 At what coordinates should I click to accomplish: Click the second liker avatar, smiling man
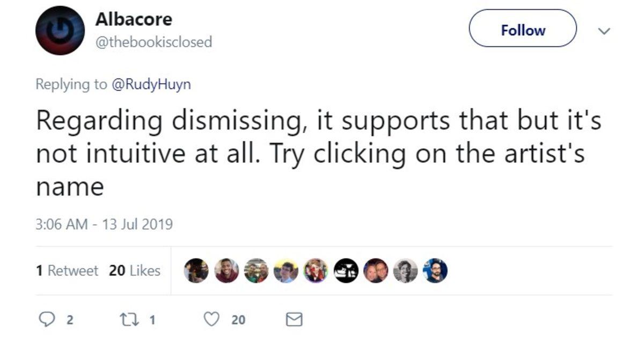point(226,271)
